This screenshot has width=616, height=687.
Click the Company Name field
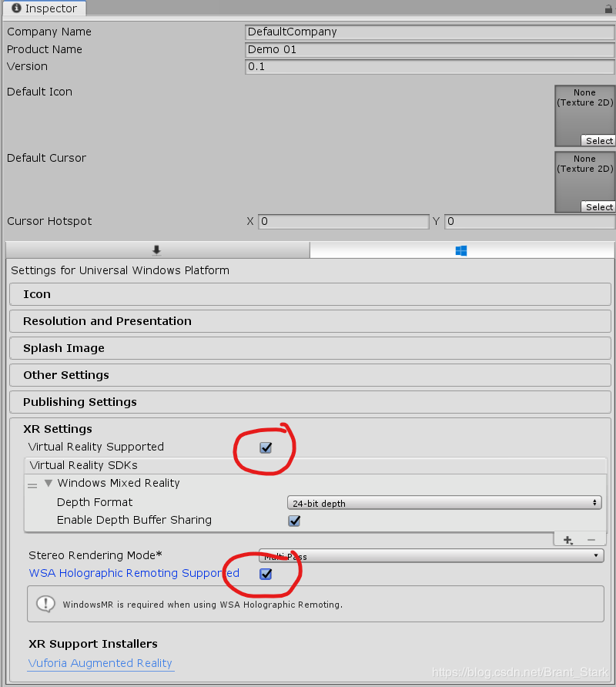tap(430, 32)
